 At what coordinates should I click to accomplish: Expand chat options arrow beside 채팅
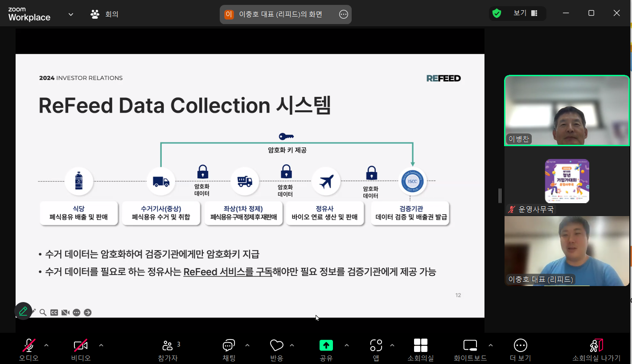(x=247, y=345)
